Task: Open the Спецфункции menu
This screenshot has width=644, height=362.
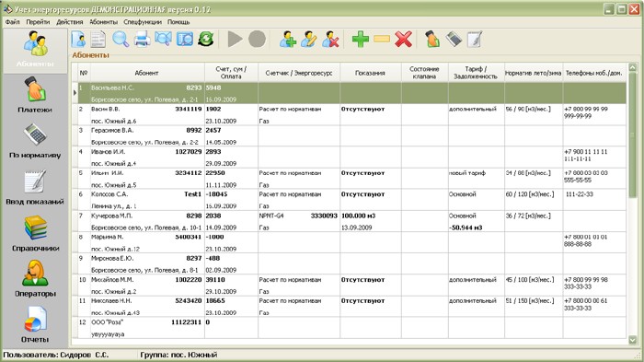Action: (143, 22)
